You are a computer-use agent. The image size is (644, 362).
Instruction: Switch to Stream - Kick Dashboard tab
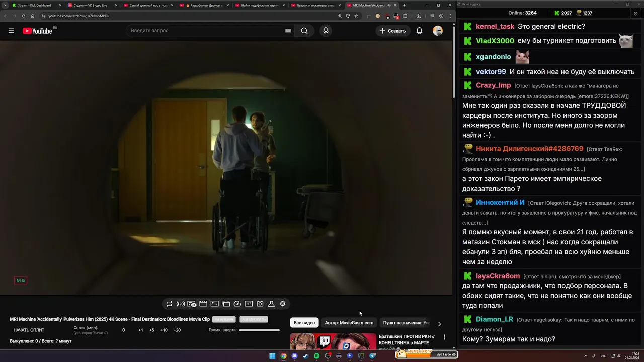click(x=37, y=5)
